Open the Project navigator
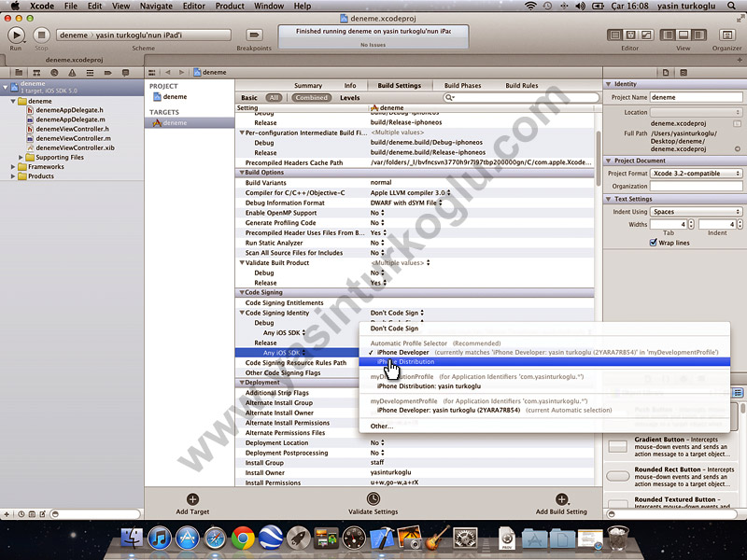 19,73
